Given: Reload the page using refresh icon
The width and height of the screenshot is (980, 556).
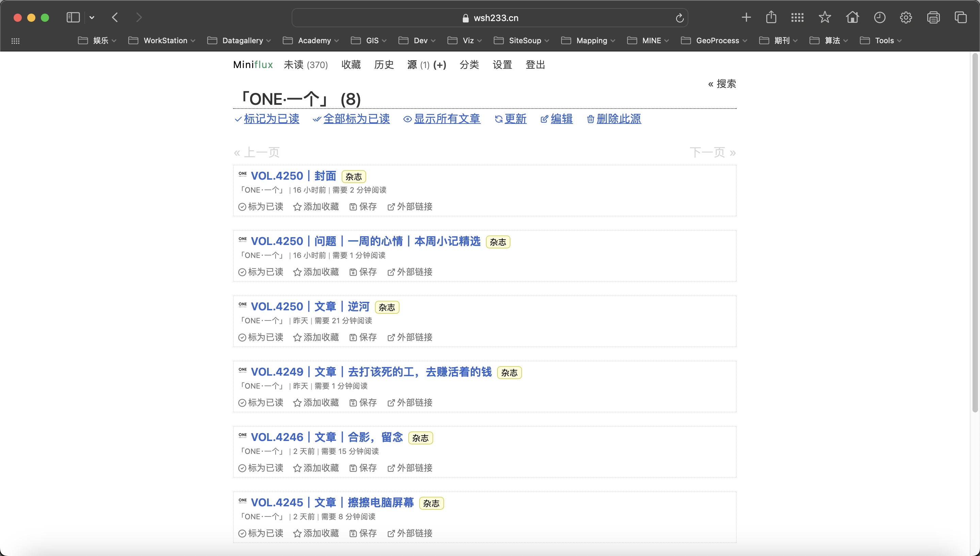Looking at the screenshot, I should 679,18.
